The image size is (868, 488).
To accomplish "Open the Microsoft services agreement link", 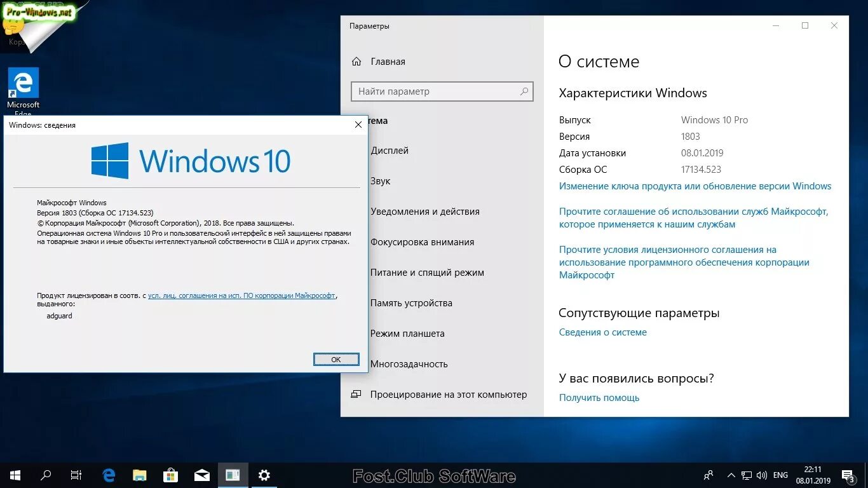I will click(694, 218).
